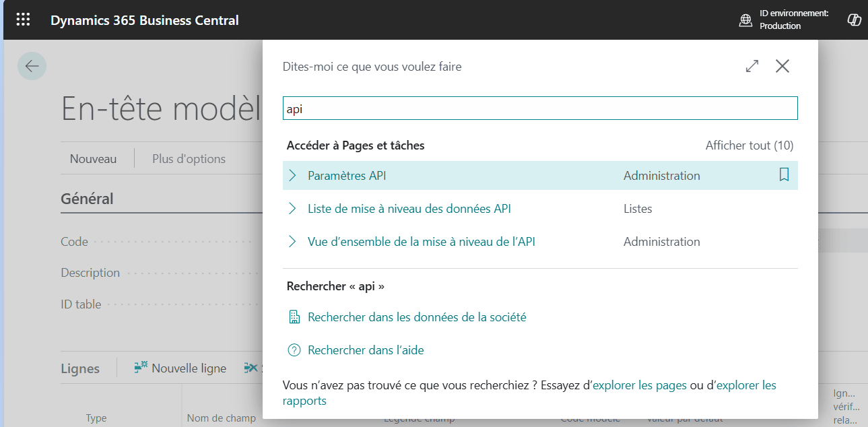Click the Type column header

pos(96,418)
